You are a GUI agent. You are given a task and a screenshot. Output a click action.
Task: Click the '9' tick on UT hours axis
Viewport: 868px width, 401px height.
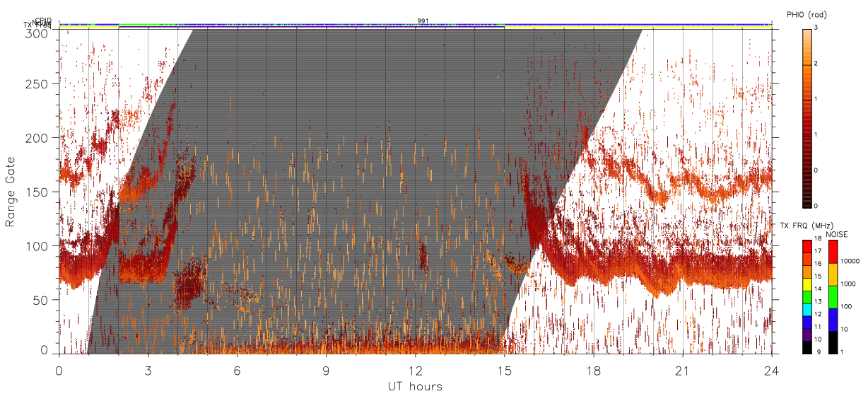[326, 370]
